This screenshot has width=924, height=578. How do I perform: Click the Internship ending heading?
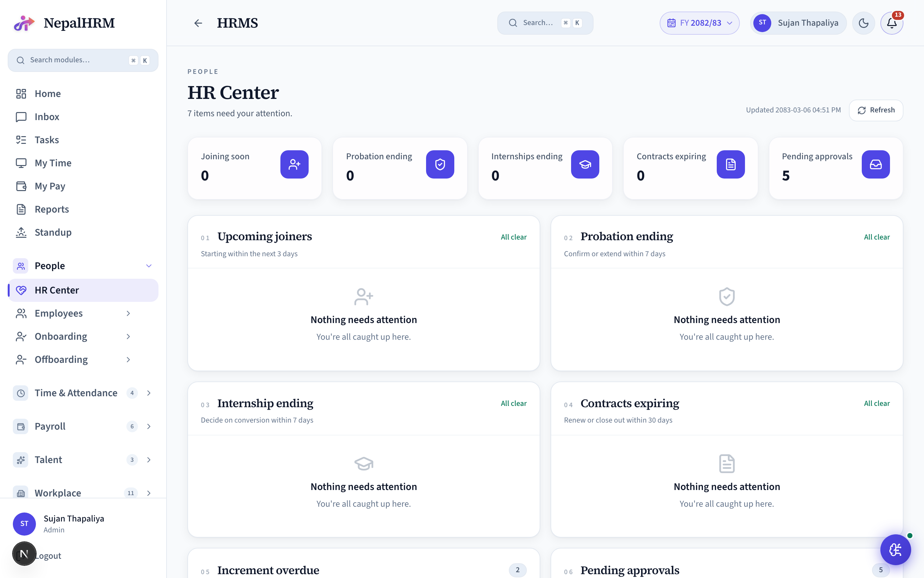click(265, 403)
